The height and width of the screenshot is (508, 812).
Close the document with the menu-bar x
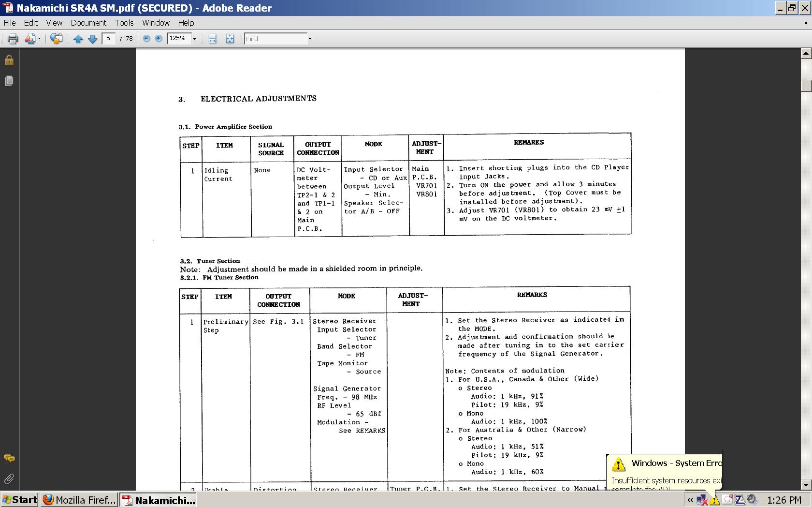tap(805, 23)
